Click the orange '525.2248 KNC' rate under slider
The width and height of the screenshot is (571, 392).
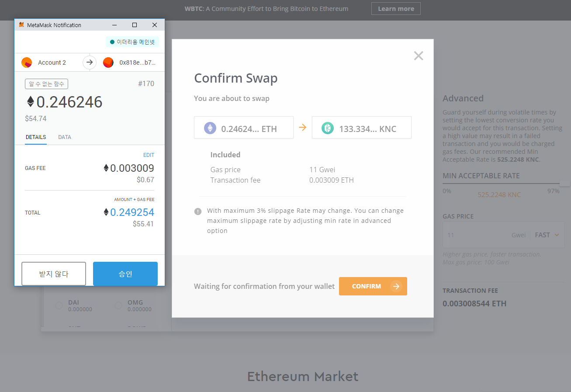coord(499,194)
